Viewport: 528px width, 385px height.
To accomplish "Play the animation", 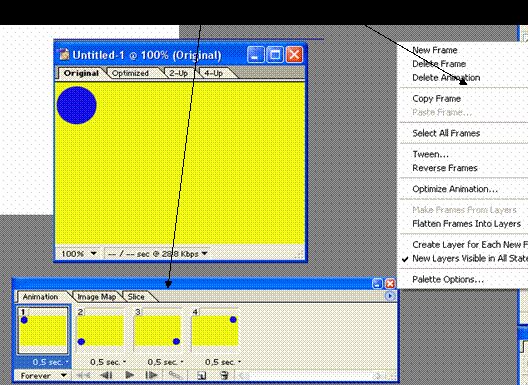I will (x=130, y=375).
